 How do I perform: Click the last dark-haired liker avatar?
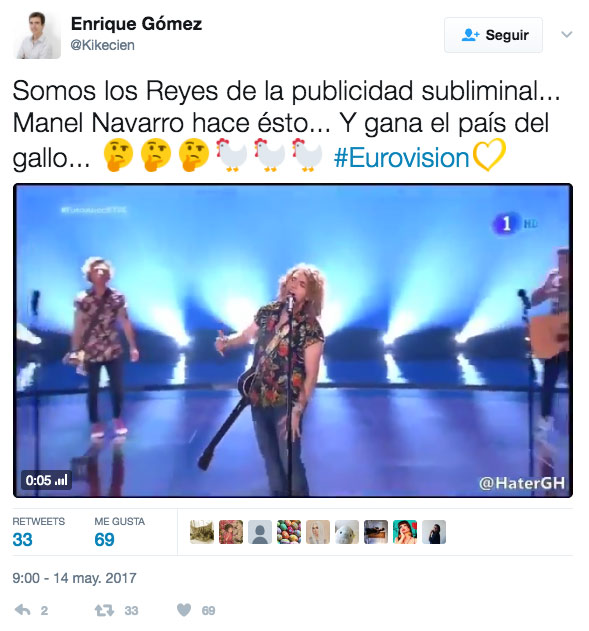tap(434, 532)
